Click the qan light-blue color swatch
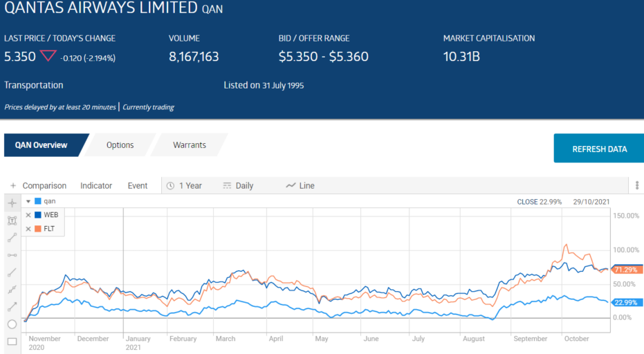644x354 pixels. (x=38, y=201)
